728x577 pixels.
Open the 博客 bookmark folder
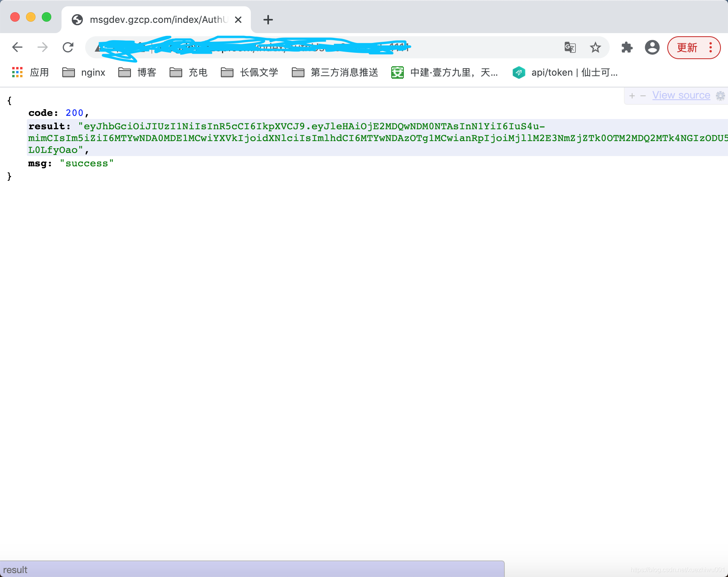tap(137, 73)
